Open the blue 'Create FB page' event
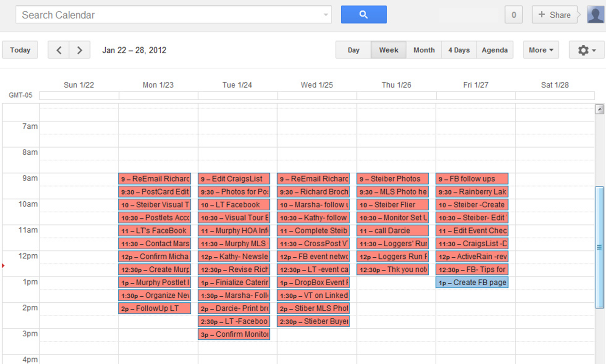Viewport: 606px width, 364px height. tap(472, 283)
